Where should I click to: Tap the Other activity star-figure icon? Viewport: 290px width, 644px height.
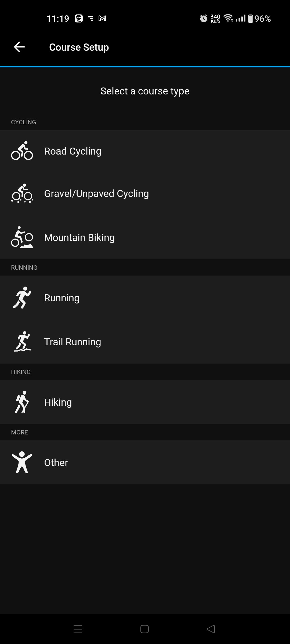pos(22,462)
